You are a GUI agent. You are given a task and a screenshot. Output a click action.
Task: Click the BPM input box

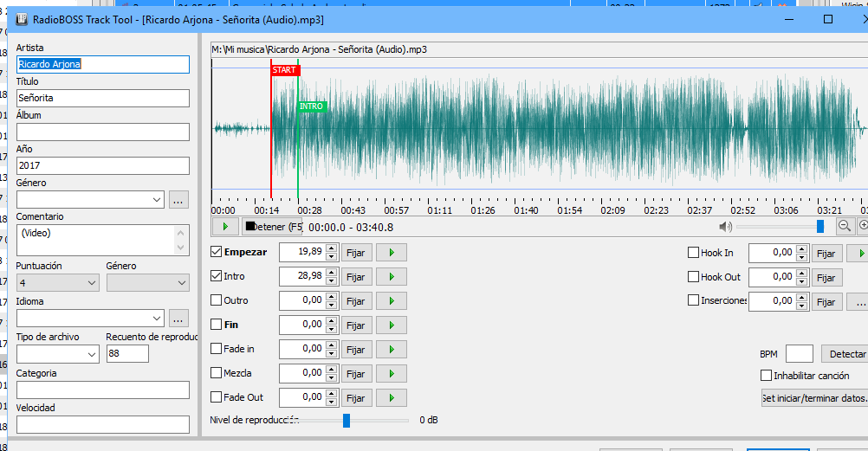[x=799, y=353]
